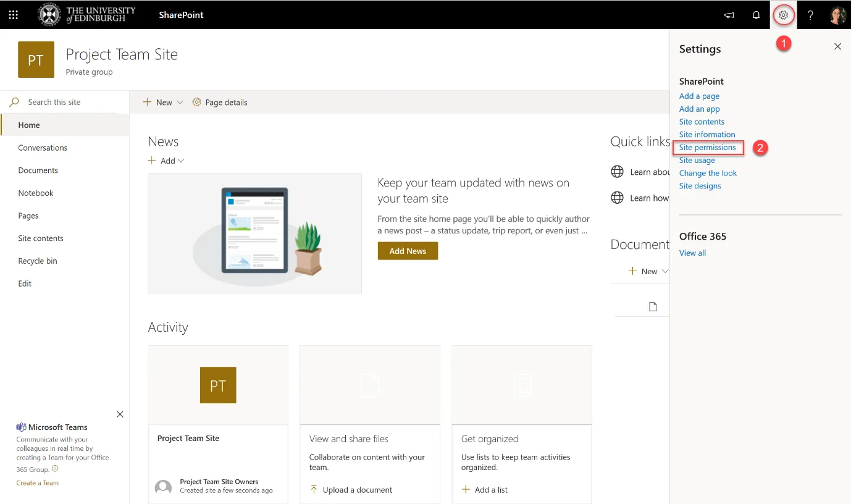Click the Add News button
The width and height of the screenshot is (851, 504).
pos(408,251)
